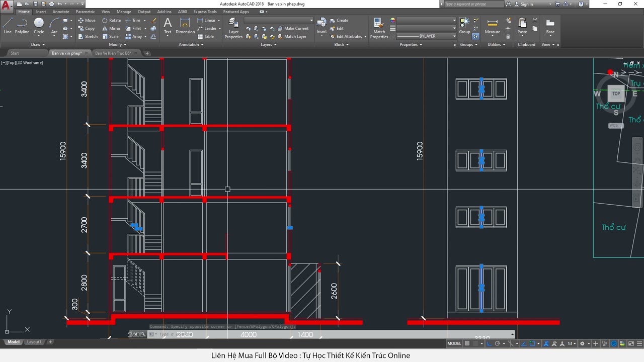Image resolution: width=644 pixels, height=362 pixels.
Task: Expand the Draw panel
Action: pos(38,44)
